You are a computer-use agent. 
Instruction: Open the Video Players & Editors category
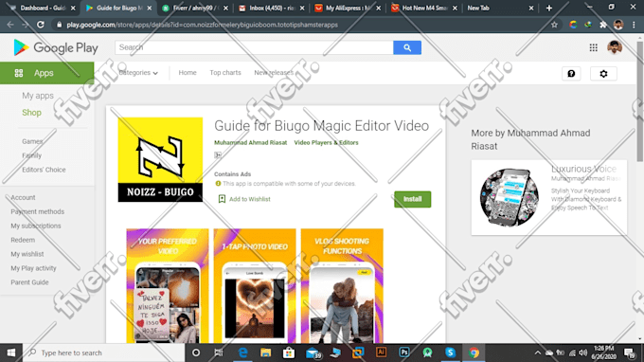326,142
